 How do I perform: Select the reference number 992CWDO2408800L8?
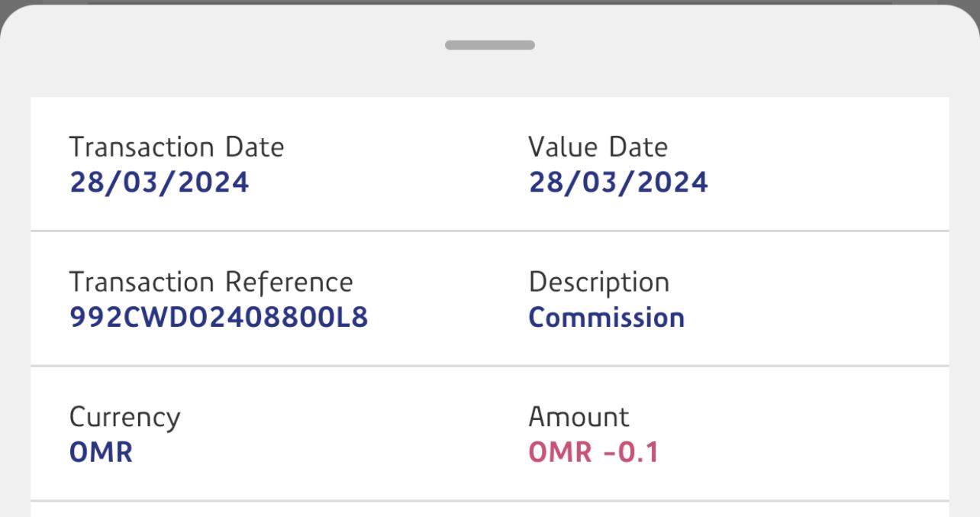pyautogui.click(x=218, y=318)
